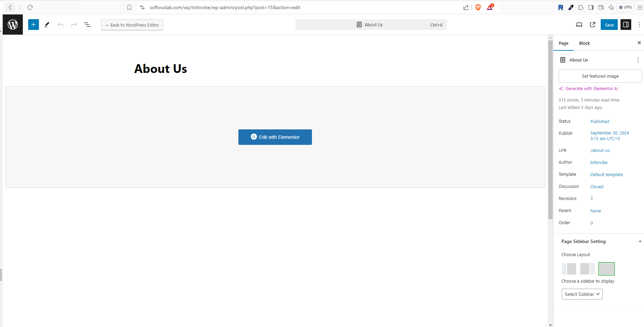Viewport: 644px width, 327px height.
Task: Click the WordPress logo icon
Action: [x=13, y=25]
